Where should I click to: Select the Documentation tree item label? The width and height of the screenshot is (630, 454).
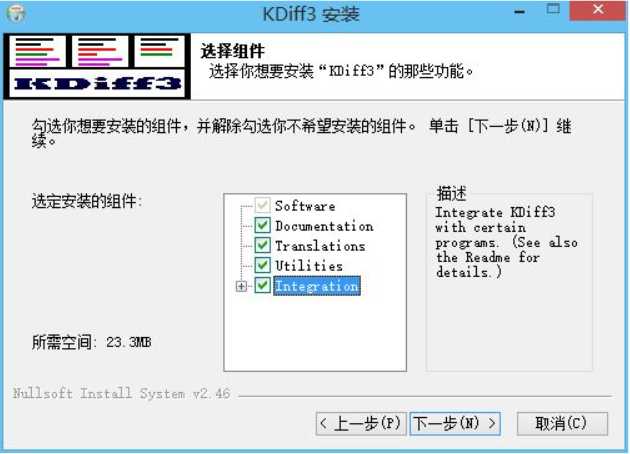324,226
